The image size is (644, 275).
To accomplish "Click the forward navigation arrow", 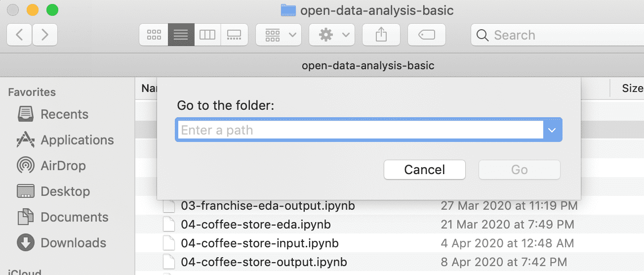I will point(45,35).
